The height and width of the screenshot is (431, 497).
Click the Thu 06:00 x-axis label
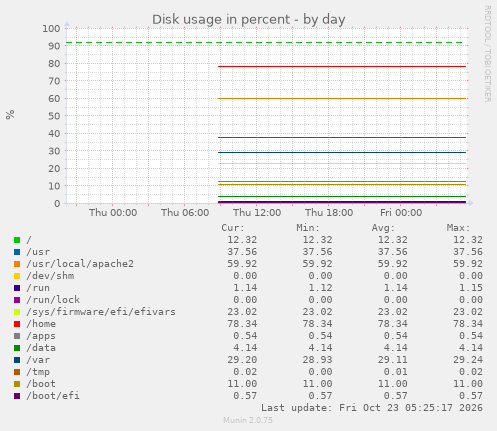185,213
